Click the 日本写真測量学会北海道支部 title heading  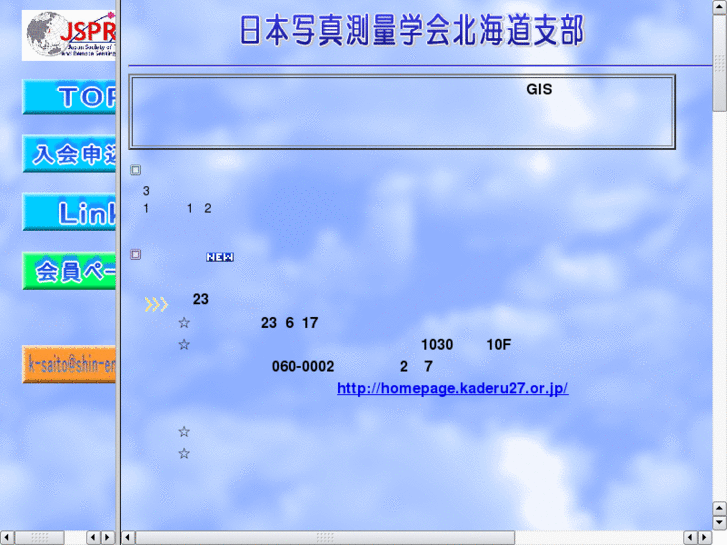pos(412,31)
